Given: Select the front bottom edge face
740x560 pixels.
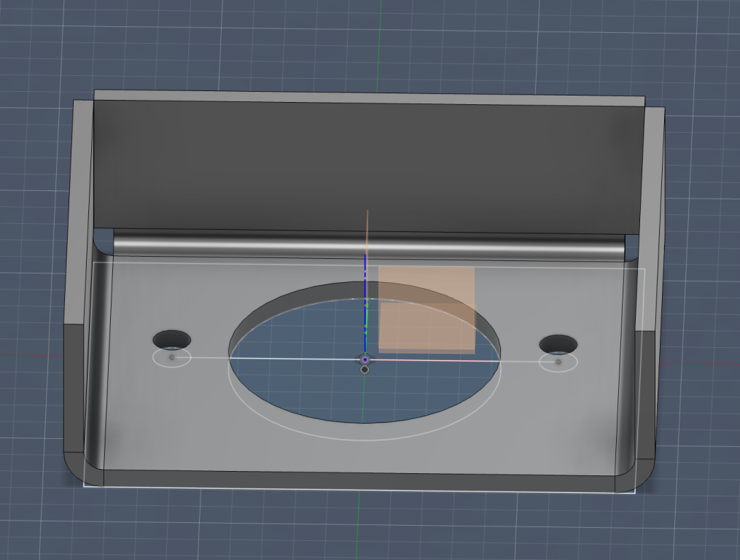Looking at the screenshot, I should [x=357, y=481].
